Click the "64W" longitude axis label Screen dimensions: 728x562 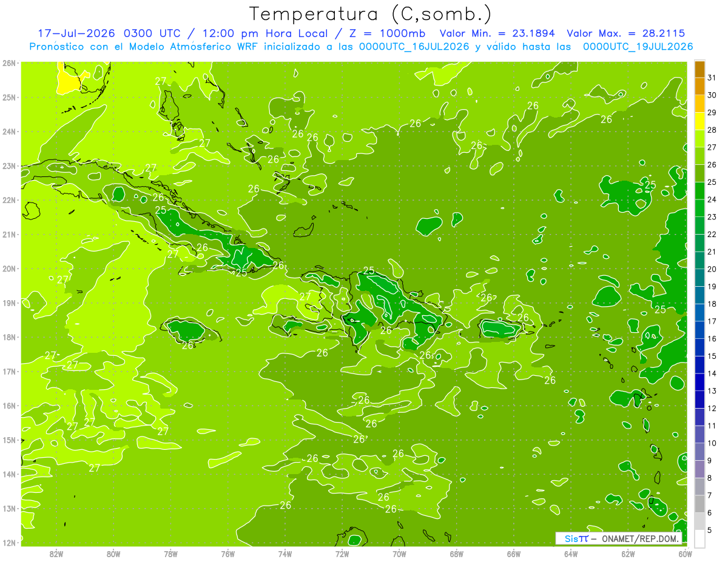click(x=571, y=554)
